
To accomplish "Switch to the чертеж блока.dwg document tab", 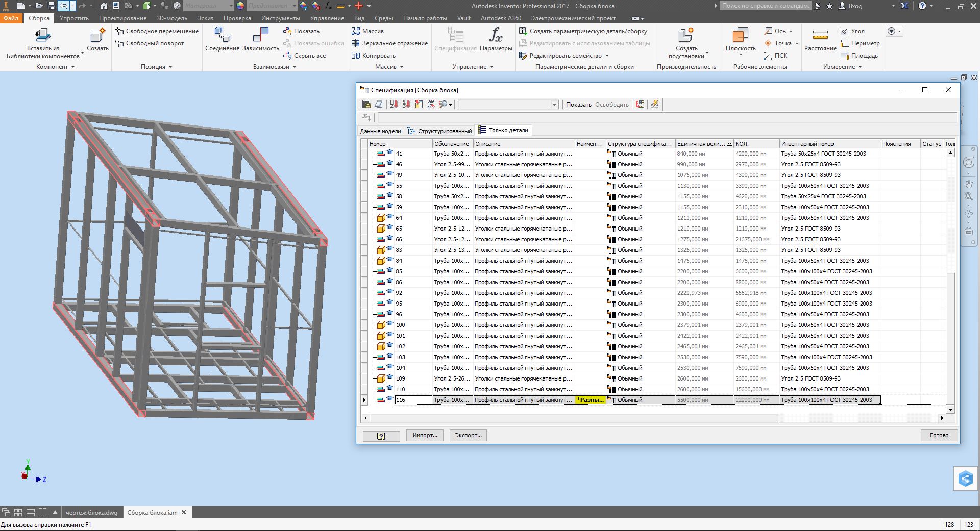I will click(92, 513).
